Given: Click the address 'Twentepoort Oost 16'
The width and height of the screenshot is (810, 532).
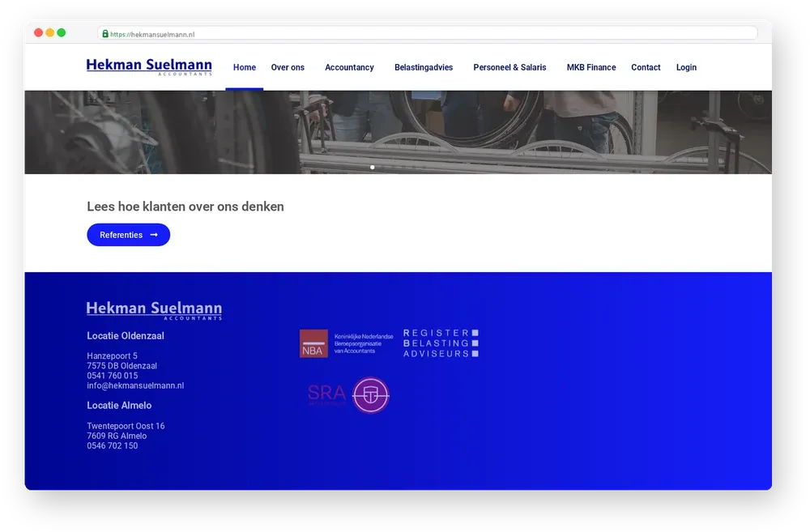Looking at the screenshot, I should (x=126, y=426).
